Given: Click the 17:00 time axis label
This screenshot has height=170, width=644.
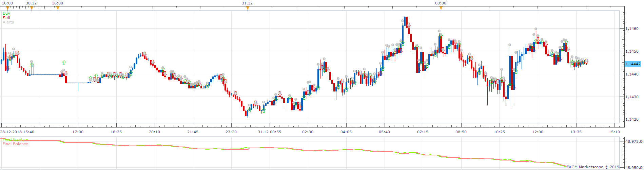Looking at the screenshot, I should point(78,132).
